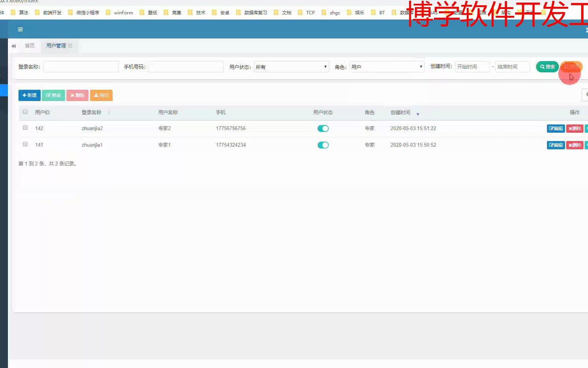The image size is (588, 368).
Task: Open the 角色 role dropdown showing 用户
Action: pyautogui.click(x=387, y=67)
